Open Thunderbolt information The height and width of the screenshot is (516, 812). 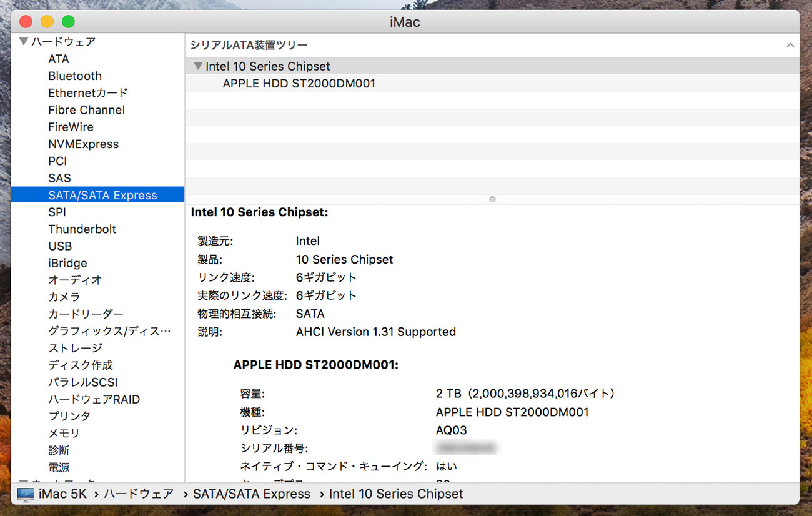coord(82,229)
